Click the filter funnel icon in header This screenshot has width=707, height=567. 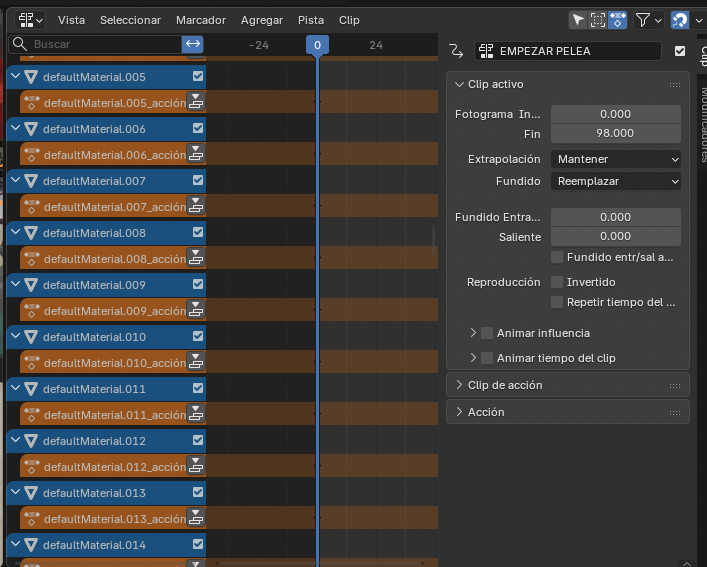tap(643, 19)
